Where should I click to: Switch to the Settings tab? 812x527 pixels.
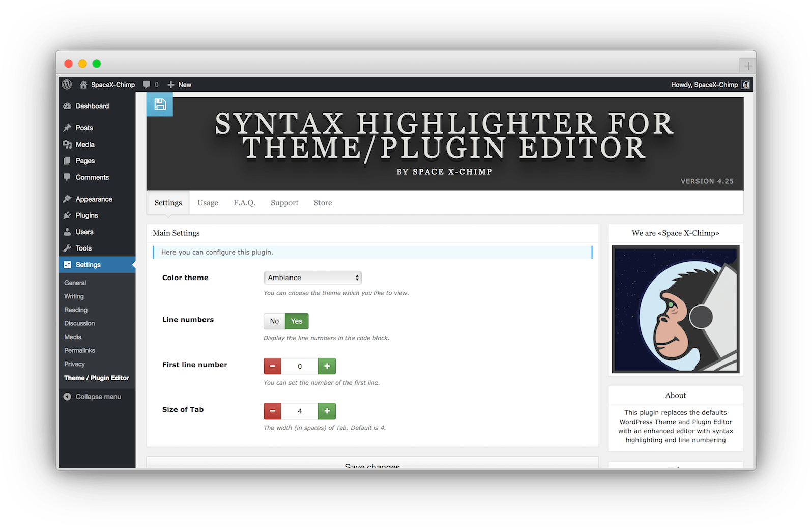(x=168, y=203)
